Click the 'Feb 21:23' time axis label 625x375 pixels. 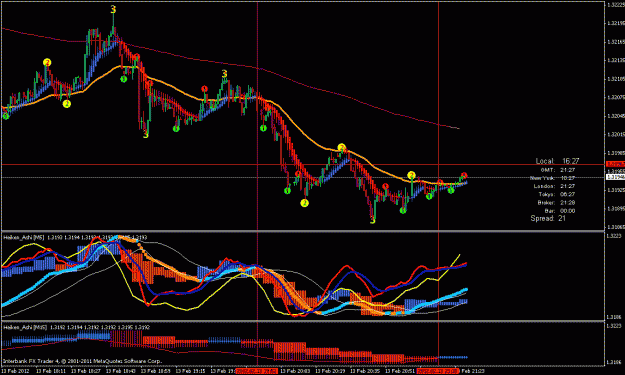point(473,371)
